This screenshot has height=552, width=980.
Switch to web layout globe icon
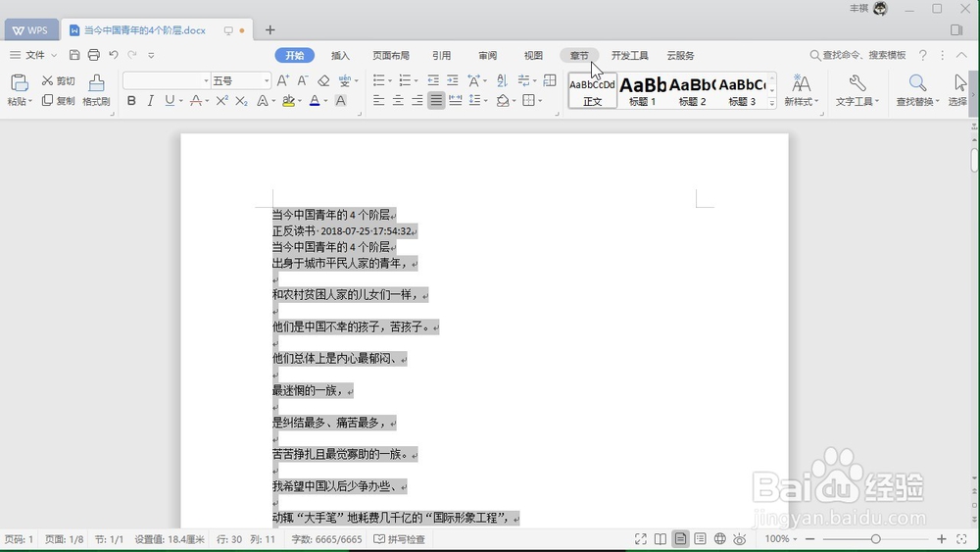coord(720,539)
